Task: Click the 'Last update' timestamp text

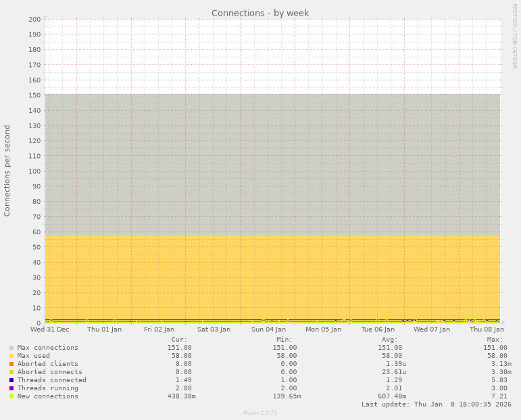Action: coord(437,404)
